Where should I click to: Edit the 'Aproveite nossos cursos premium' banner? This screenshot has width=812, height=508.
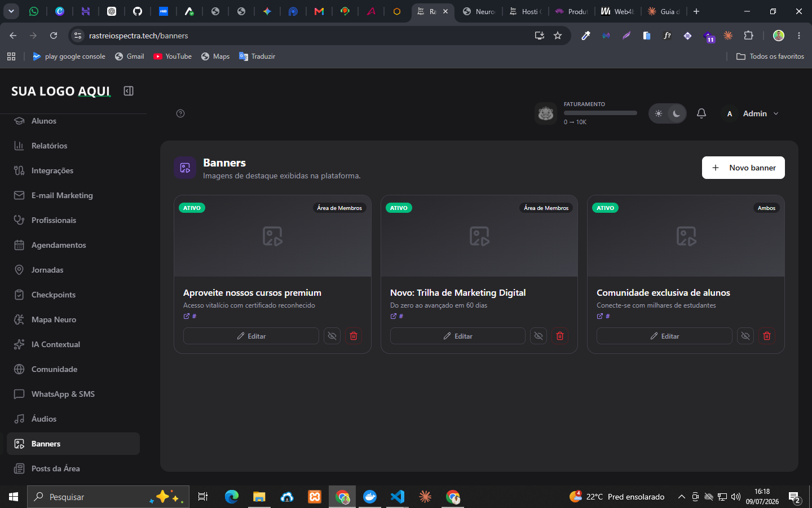click(x=251, y=336)
